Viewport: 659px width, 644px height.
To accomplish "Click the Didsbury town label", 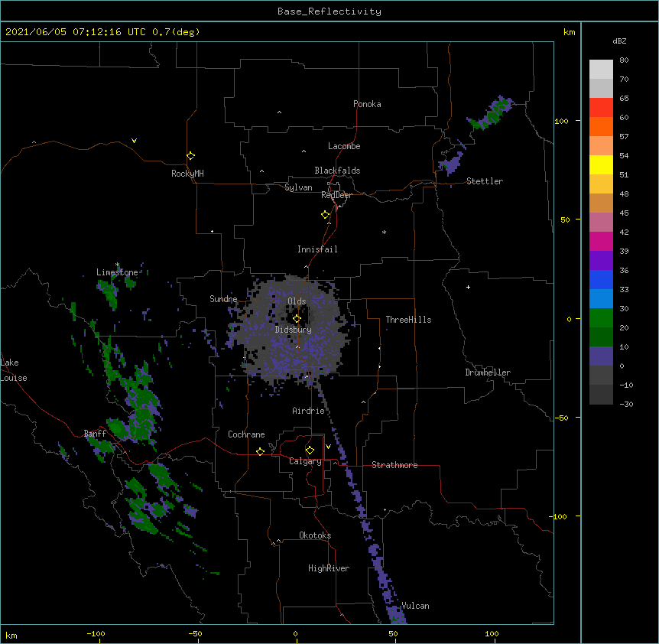I will [x=293, y=330].
